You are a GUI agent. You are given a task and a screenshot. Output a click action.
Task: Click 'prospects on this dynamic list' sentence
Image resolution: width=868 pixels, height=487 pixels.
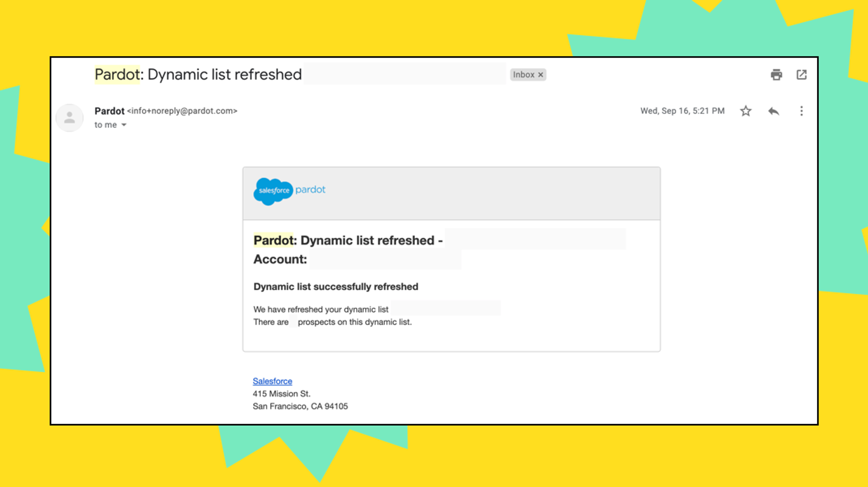(354, 322)
